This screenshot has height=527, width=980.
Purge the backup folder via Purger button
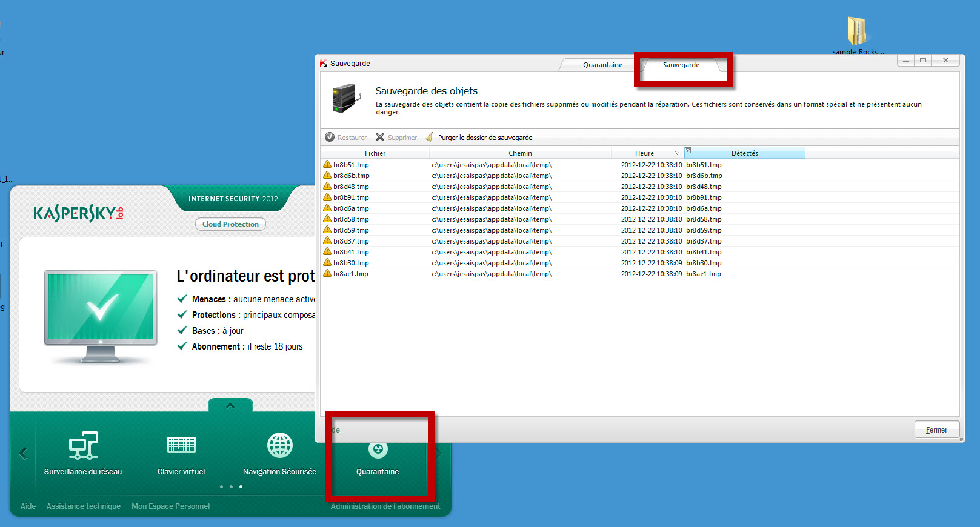click(x=479, y=138)
